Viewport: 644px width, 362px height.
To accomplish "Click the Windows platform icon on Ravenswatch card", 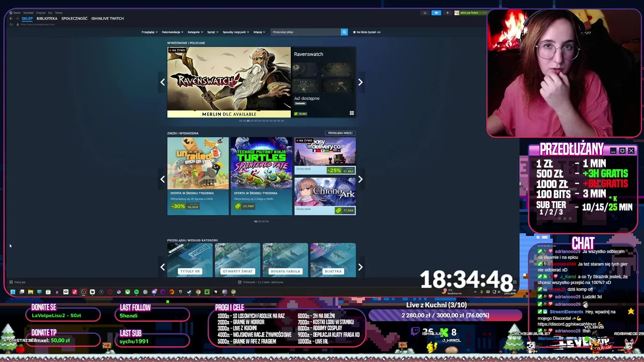I will point(352,113).
